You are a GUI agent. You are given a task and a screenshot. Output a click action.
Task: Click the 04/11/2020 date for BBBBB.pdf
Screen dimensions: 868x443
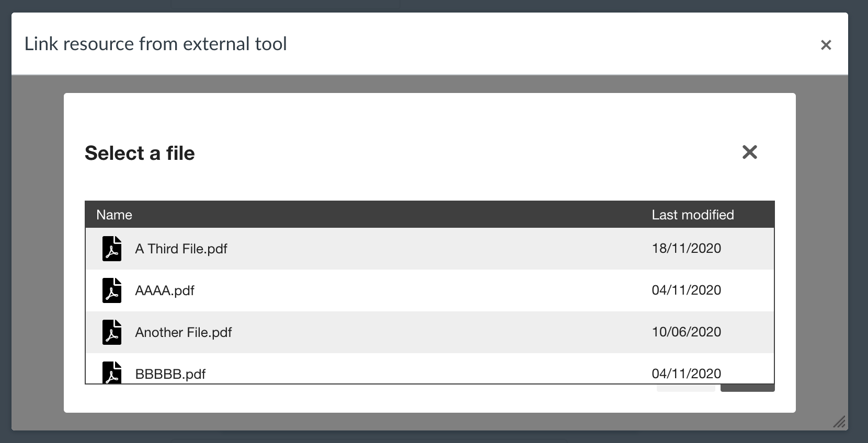point(687,374)
